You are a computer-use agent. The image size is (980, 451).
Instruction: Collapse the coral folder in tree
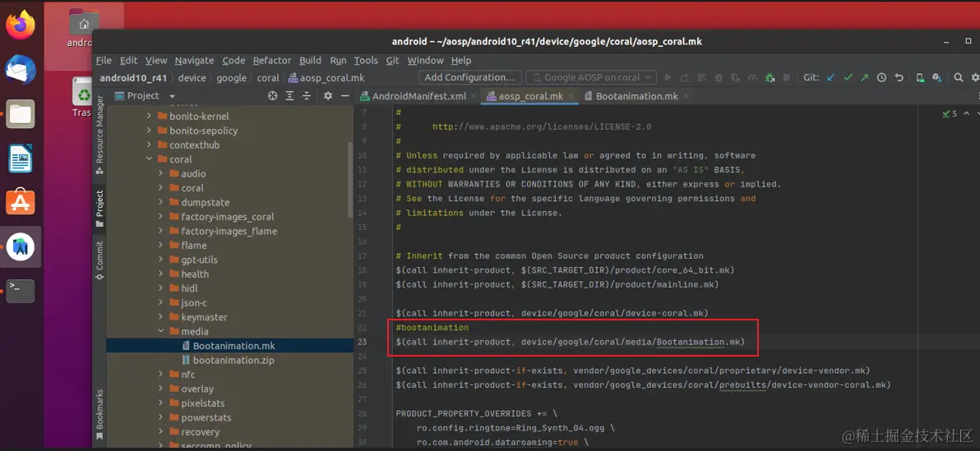[149, 159]
